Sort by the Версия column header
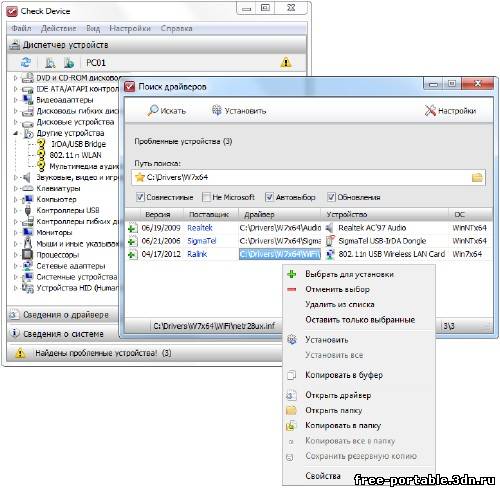500x490 pixels. 158,215
